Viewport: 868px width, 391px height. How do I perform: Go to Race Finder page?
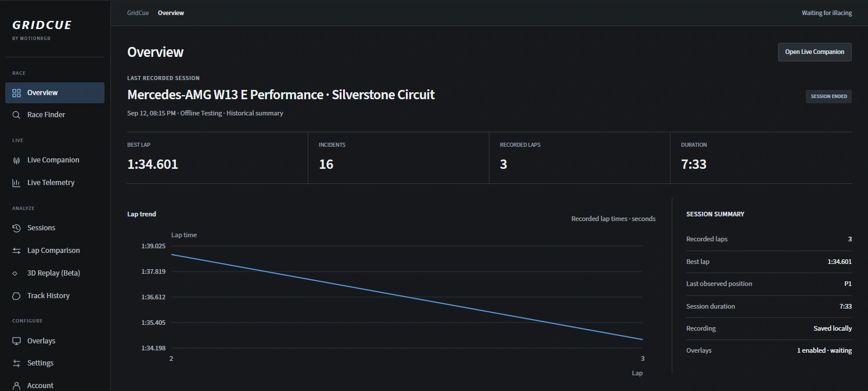coord(55,115)
